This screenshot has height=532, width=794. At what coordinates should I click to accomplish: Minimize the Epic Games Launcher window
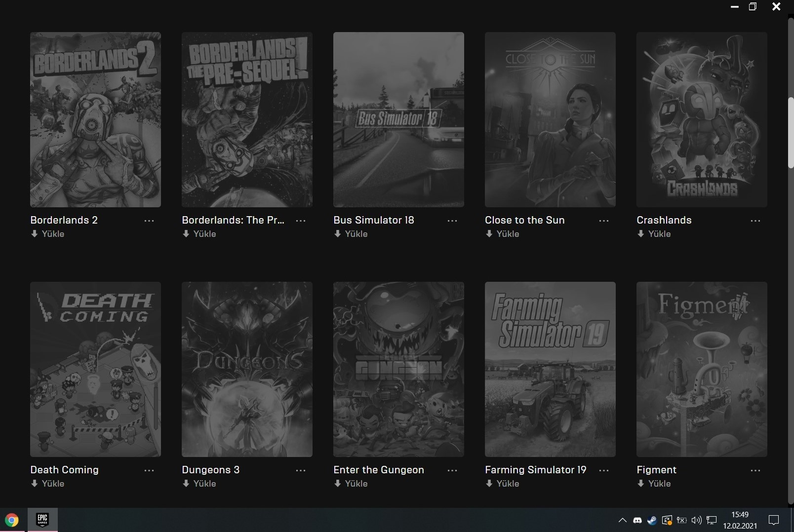(735, 7)
